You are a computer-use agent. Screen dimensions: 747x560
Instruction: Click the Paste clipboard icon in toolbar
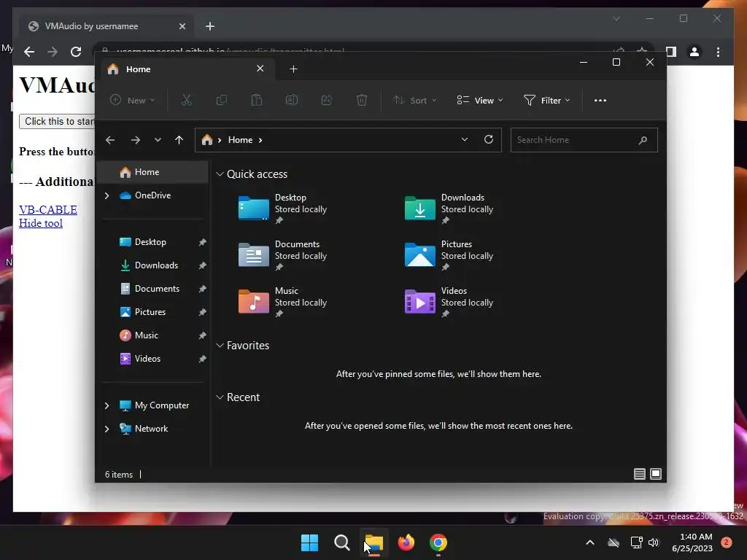pyautogui.click(x=257, y=100)
